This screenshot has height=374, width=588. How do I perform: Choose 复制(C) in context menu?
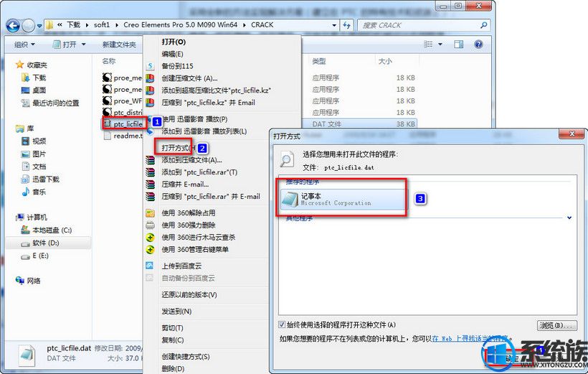click(x=173, y=340)
